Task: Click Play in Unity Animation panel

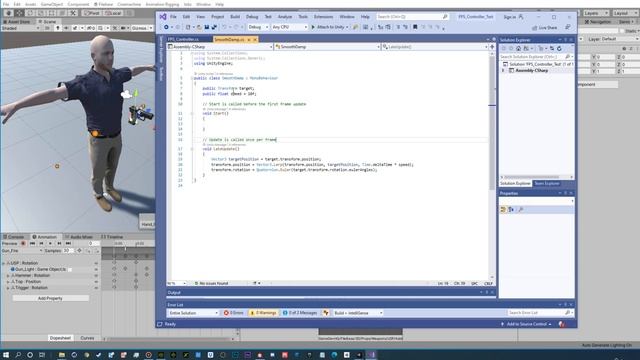Action: (x=50, y=244)
